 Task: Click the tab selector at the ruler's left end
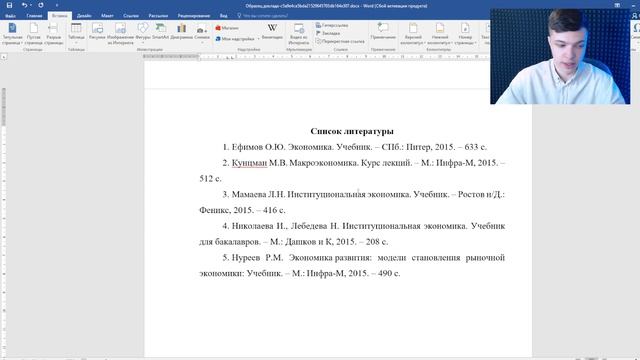pyautogui.click(x=4, y=57)
